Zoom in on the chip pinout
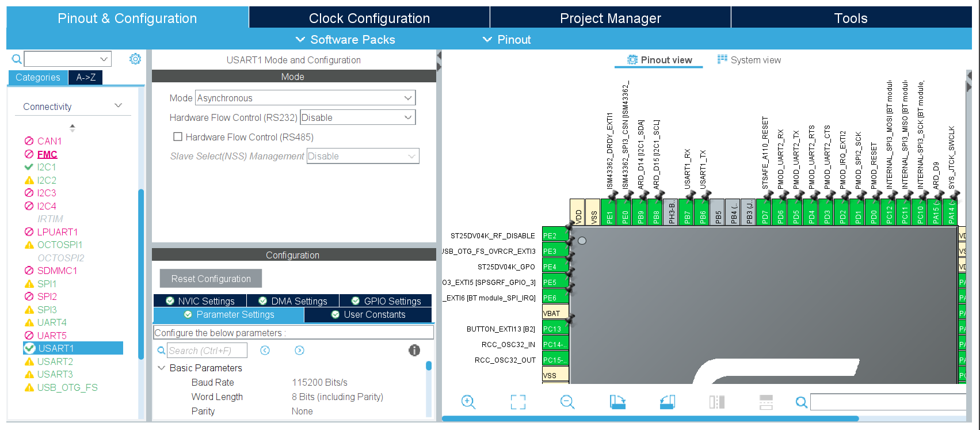This screenshot has height=430, width=980. coord(468,402)
